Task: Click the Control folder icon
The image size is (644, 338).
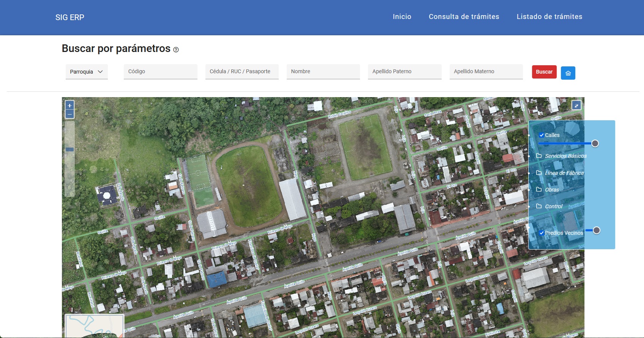Action: point(539,206)
